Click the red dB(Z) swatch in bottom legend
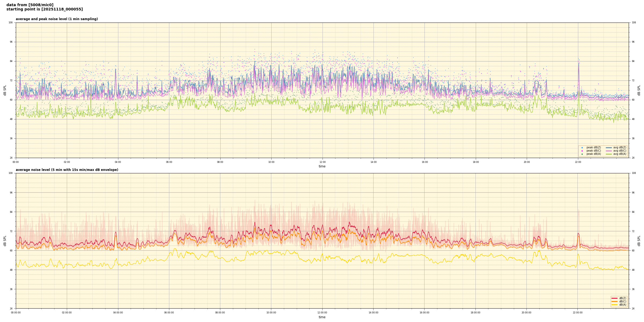 (x=614, y=298)
